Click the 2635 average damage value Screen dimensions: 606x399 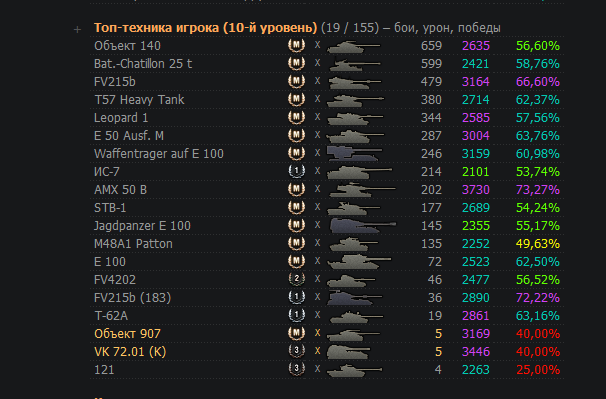click(x=476, y=46)
